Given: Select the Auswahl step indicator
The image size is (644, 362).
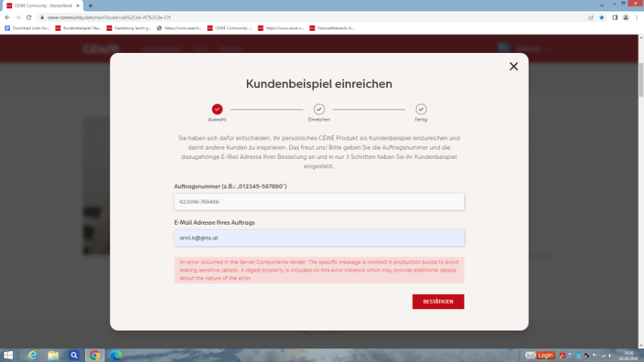Looking at the screenshot, I should tap(217, 109).
